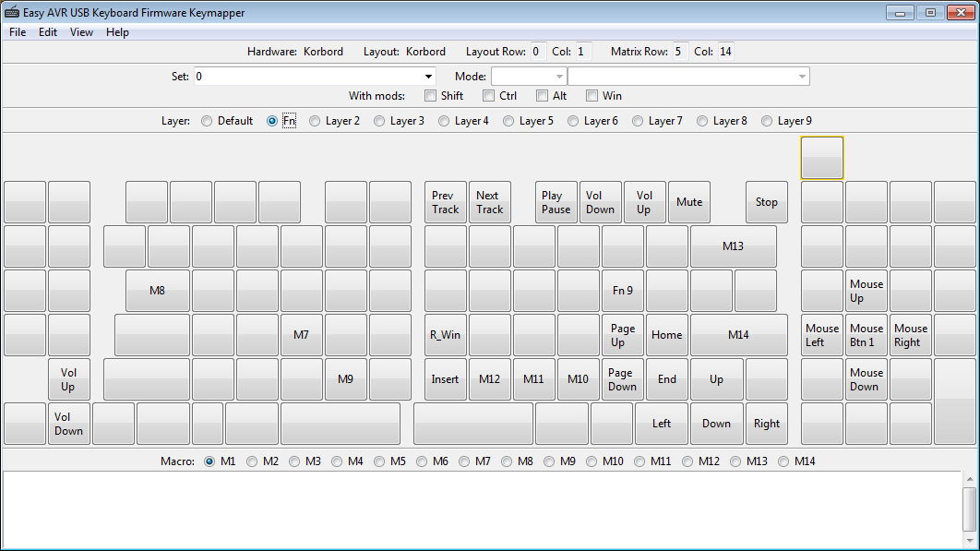This screenshot has height=551, width=980.
Task: Select the M2 macro radio button
Action: pos(252,461)
